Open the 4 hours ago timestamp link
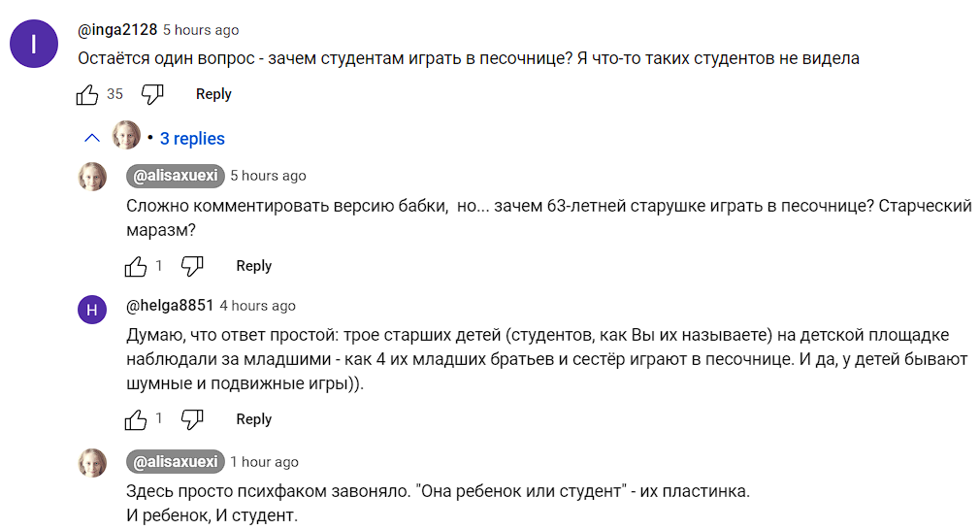The image size is (980, 530). point(257,306)
